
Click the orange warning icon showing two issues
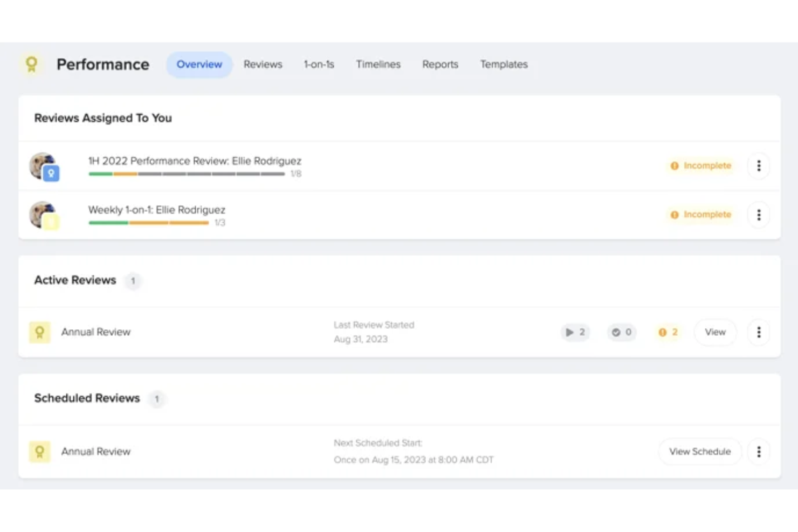pyautogui.click(x=667, y=333)
